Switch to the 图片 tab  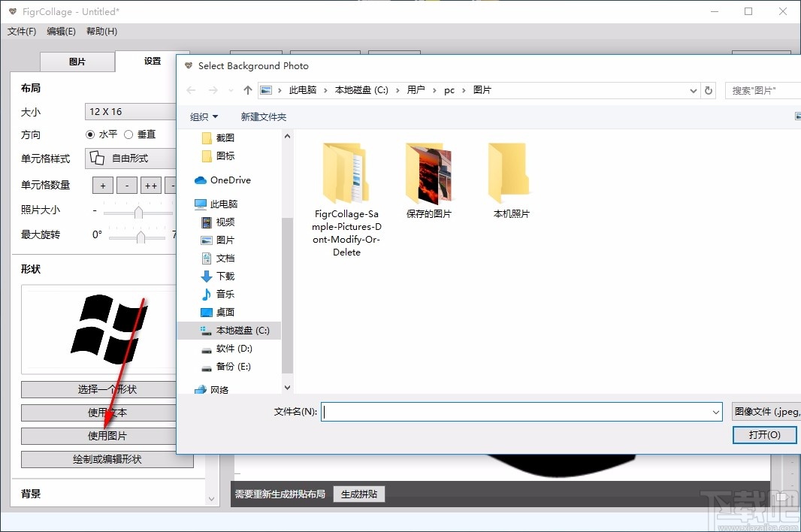coord(77,62)
